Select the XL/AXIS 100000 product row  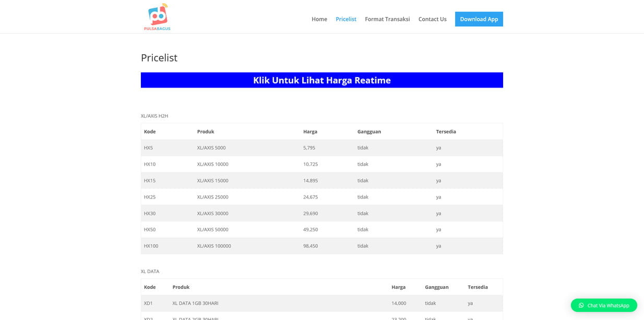tap(214, 246)
